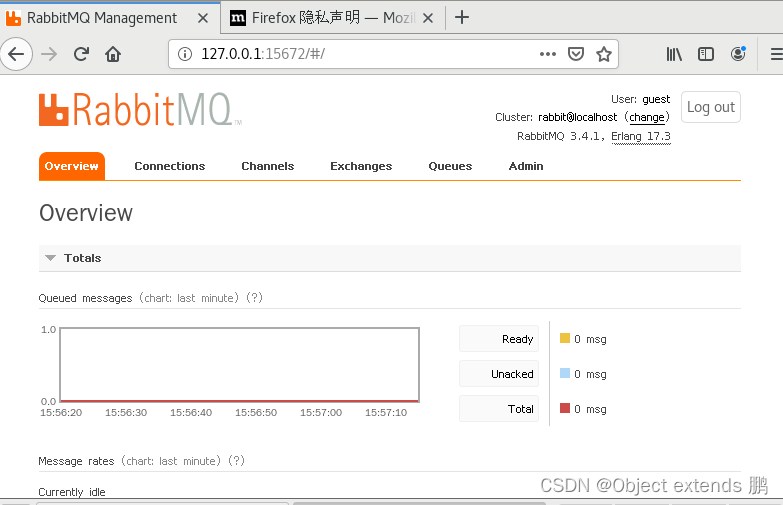Screen dimensions: 783x505
Task: Open the browser home page icon
Action: click(x=113, y=54)
